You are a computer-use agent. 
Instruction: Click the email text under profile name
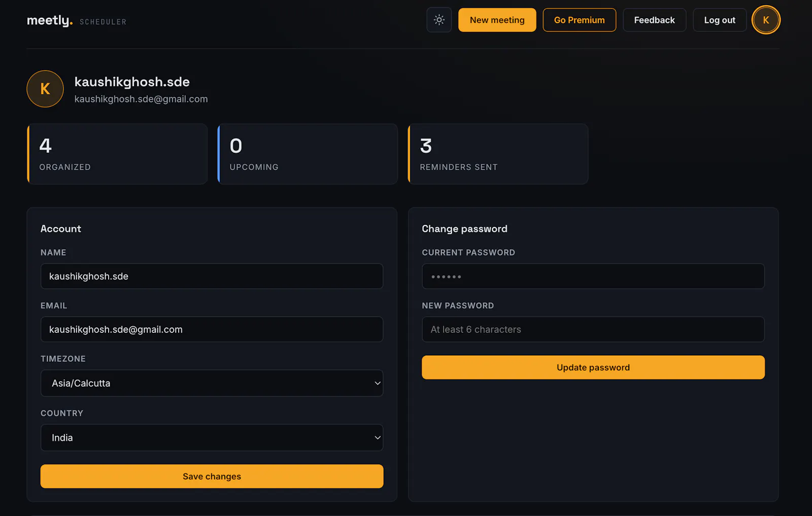pos(141,99)
